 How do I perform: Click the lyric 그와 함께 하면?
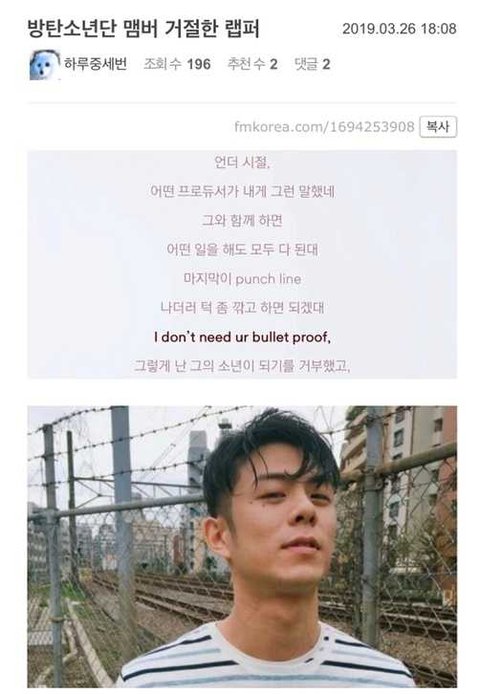point(242,220)
